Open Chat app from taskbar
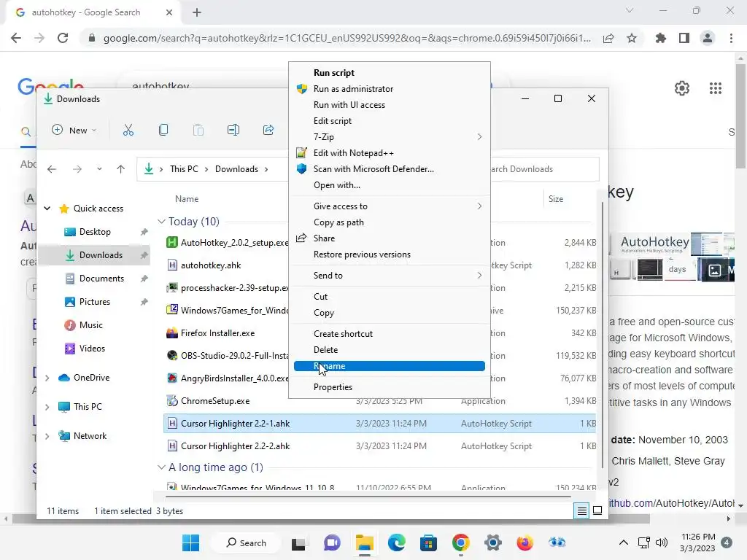The width and height of the screenshot is (747, 560). coord(332,542)
